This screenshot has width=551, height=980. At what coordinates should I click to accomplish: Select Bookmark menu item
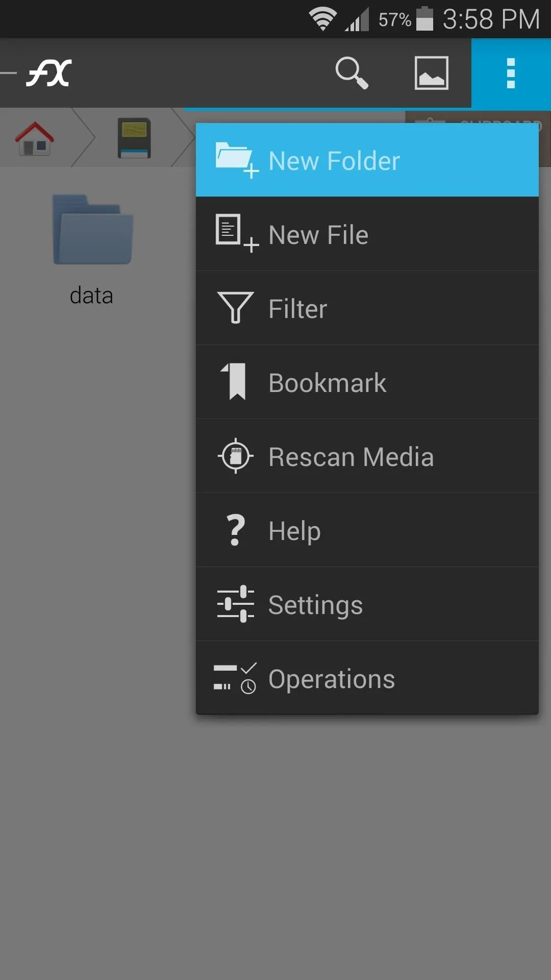point(367,382)
